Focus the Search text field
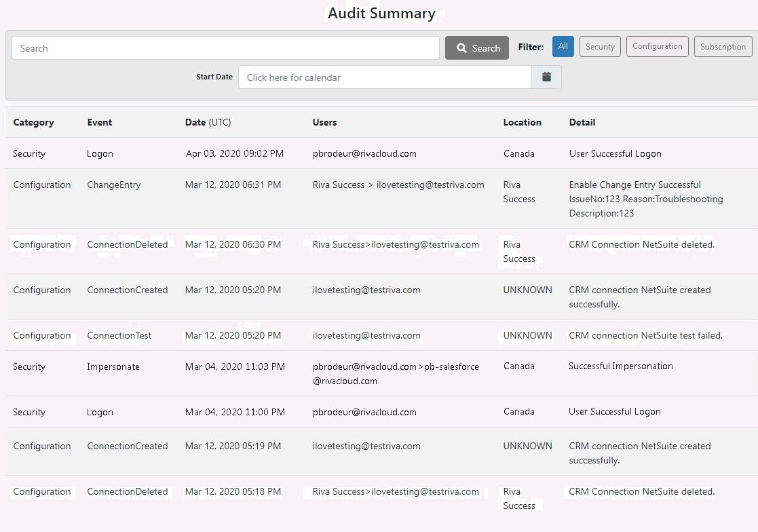Screen dimensions: 758x532 (225, 47)
